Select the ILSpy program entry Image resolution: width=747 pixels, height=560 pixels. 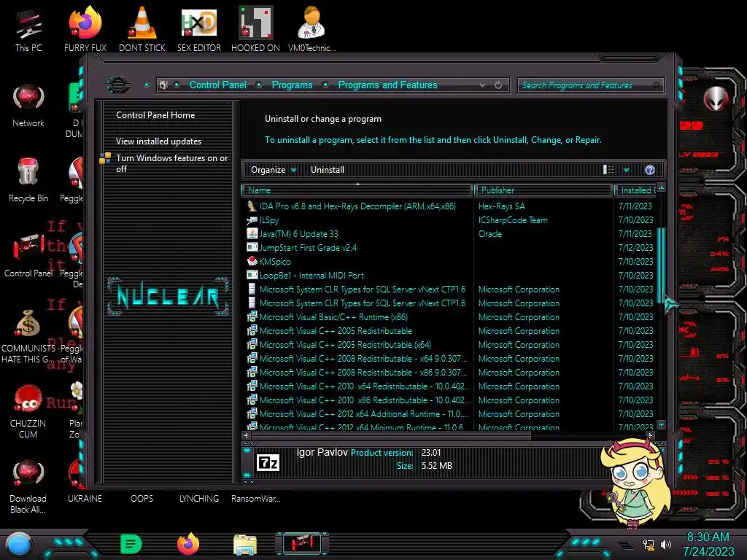coord(268,220)
